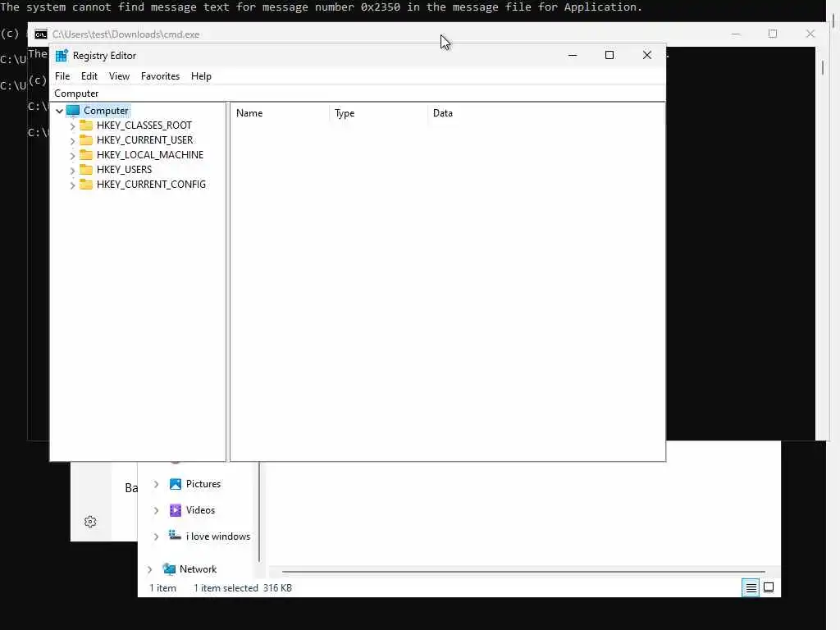
Task: Click the '1 item' status bar text
Action: tap(163, 587)
